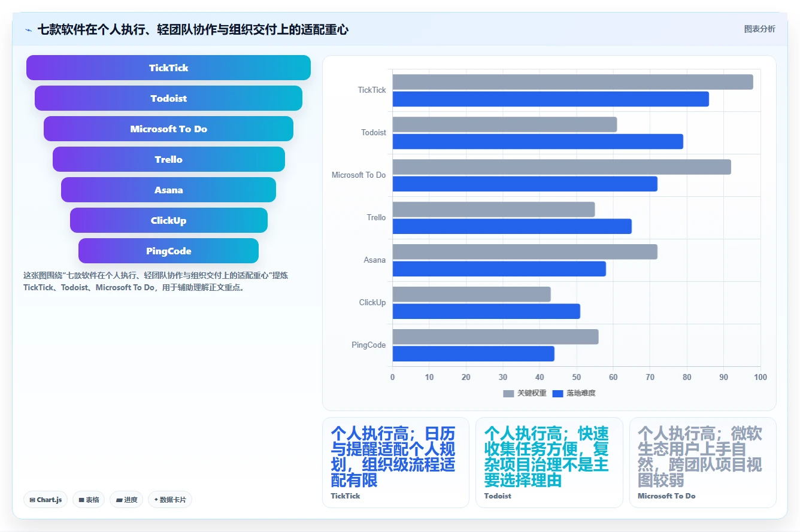This screenshot has height=532, width=800.
Task: Click the x-axis tick value 100
Action: pos(760,377)
